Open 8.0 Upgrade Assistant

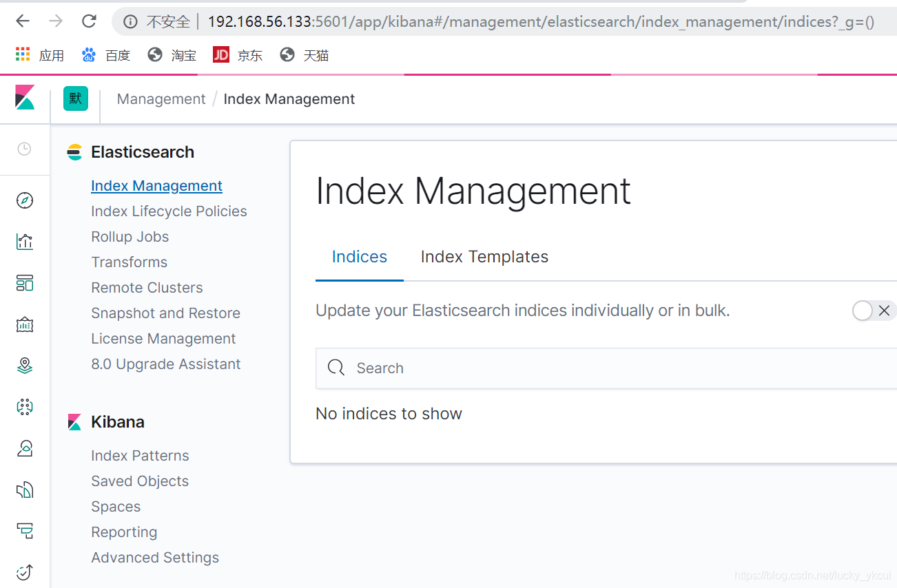point(166,364)
